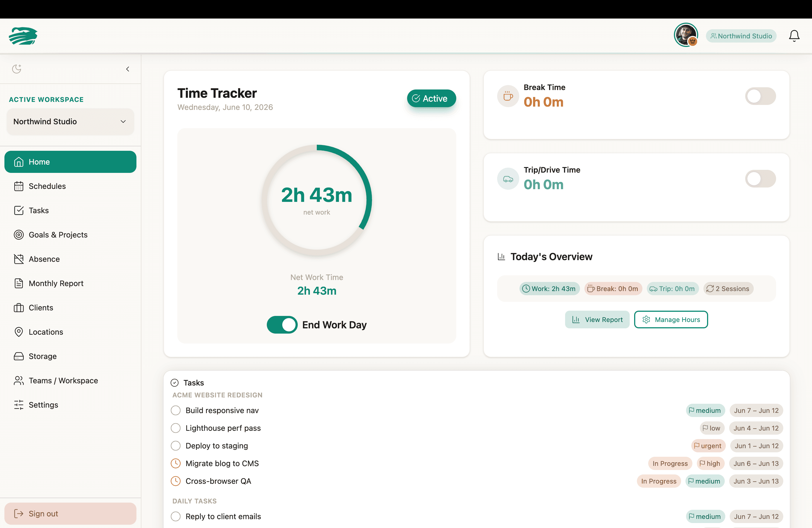Mark Lighthouse perf pass as done
Screen dimensions: 812x528
(x=176, y=428)
